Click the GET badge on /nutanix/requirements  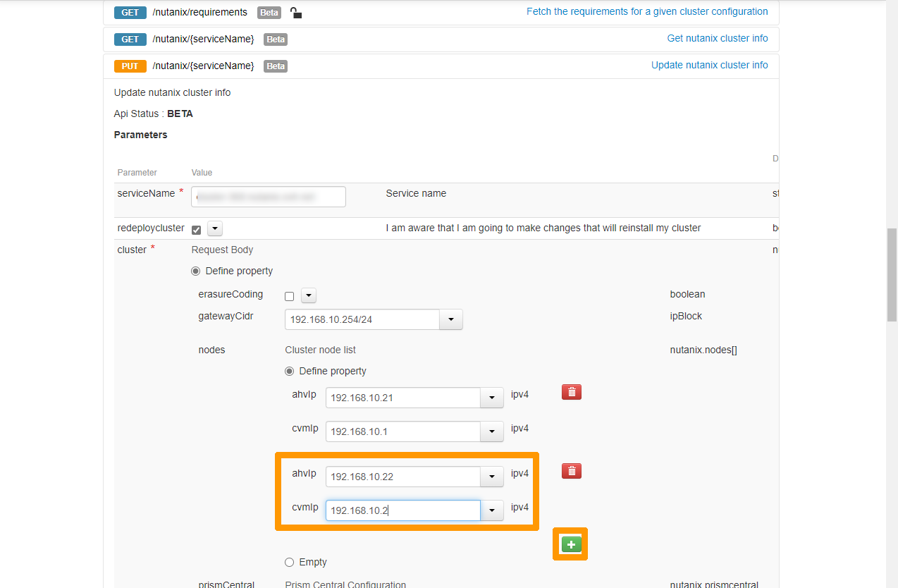coord(130,12)
